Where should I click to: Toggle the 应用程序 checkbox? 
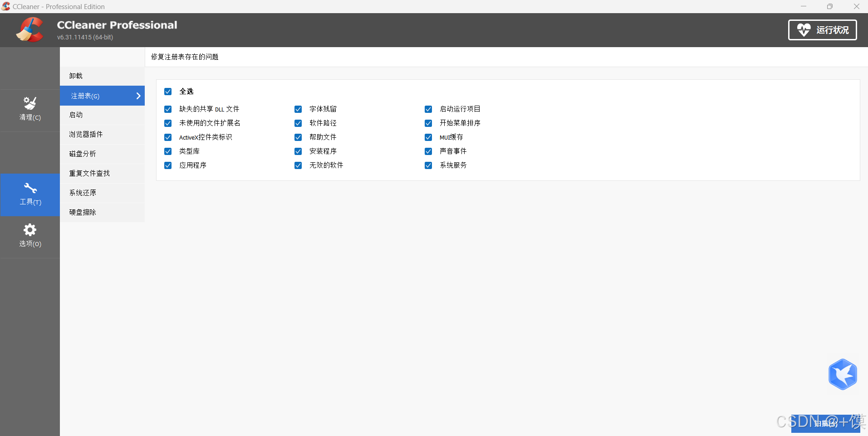coord(168,165)
